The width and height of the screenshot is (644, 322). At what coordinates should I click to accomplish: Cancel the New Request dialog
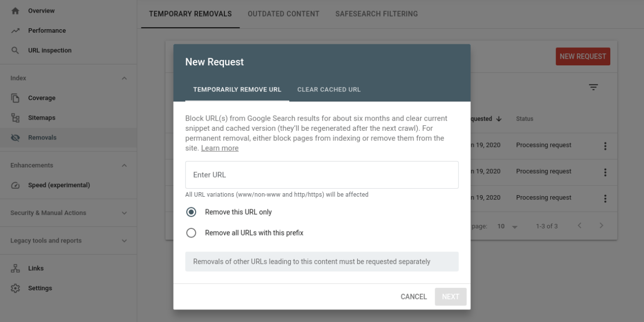[x=414, y=297]
